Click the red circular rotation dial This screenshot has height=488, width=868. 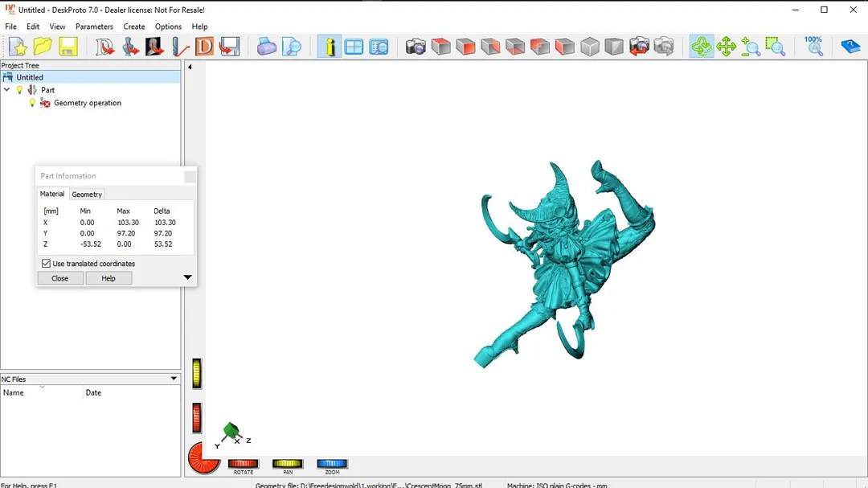[x=203, y=458]
